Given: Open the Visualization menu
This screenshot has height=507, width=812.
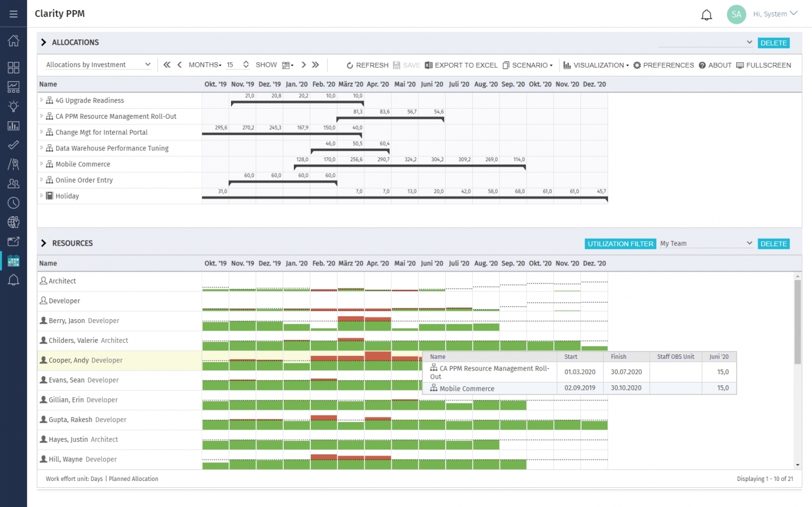Looking at the screenshot, I should point(596,65).
